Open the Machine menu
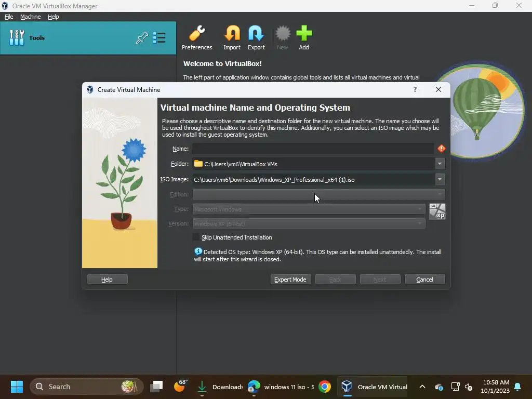This screenshot has height=399, width=532. pos(30,17)
